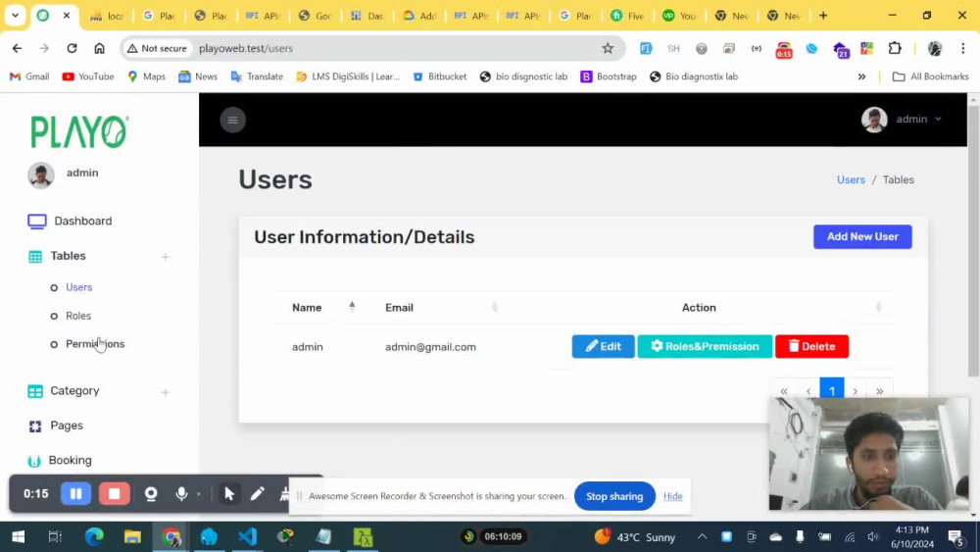Toggle the recorder webcam icon
This screenshot has width=980, height=552.
click(151, 494)
